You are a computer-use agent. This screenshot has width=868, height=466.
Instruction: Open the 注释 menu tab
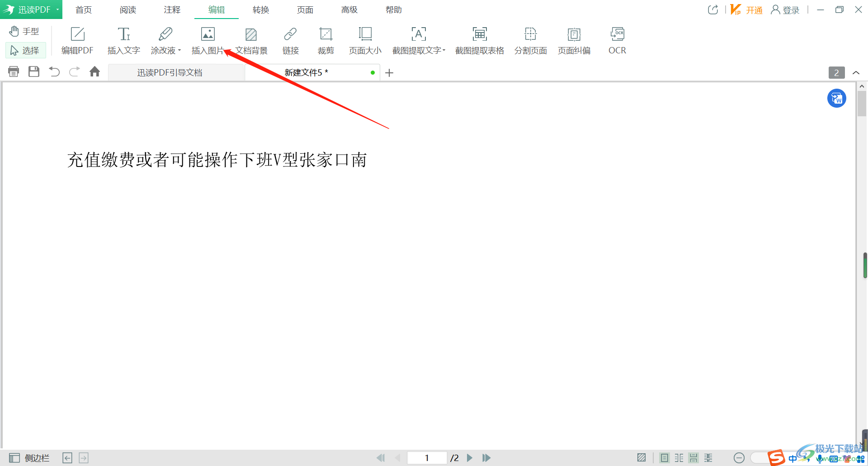click(x=172, y=10)
